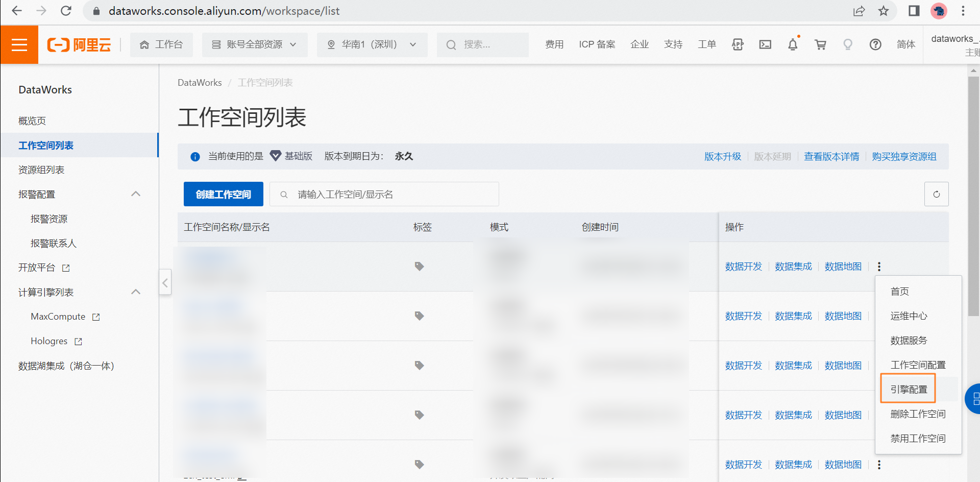Open the browser profile avatar
Screen dimensions: 980x482
click(939, 11)
